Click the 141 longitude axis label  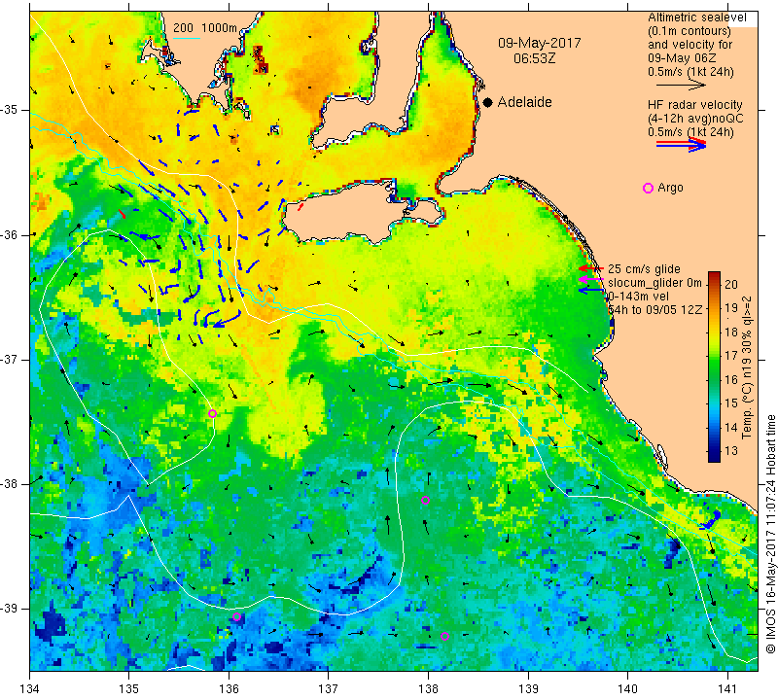point(727,689)
